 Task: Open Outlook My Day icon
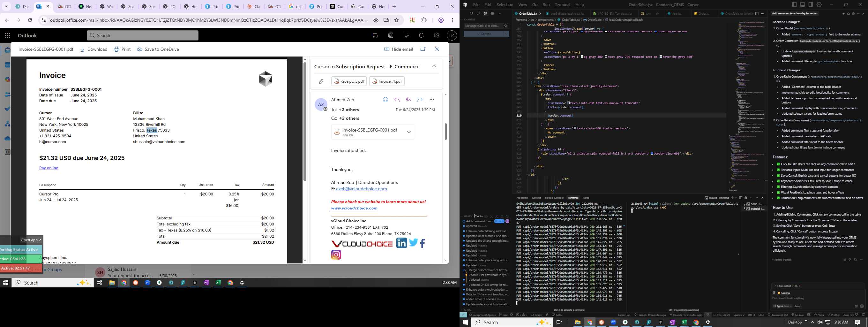406,35
